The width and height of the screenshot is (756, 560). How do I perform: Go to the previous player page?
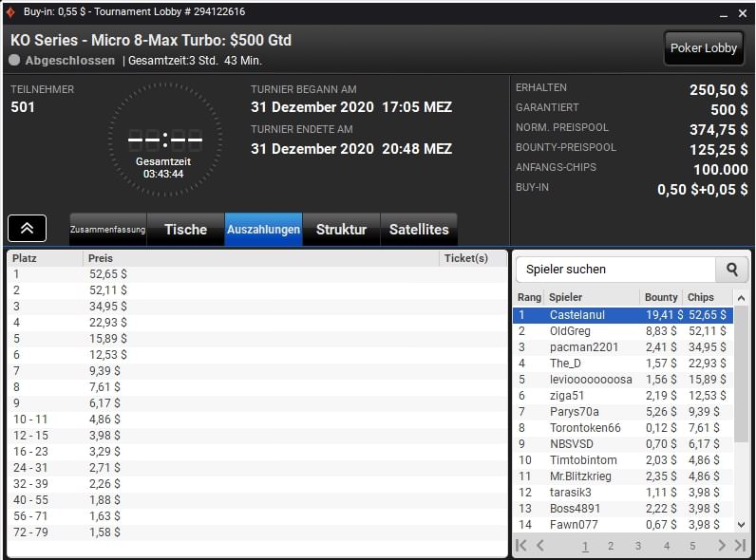pos(540,546)
